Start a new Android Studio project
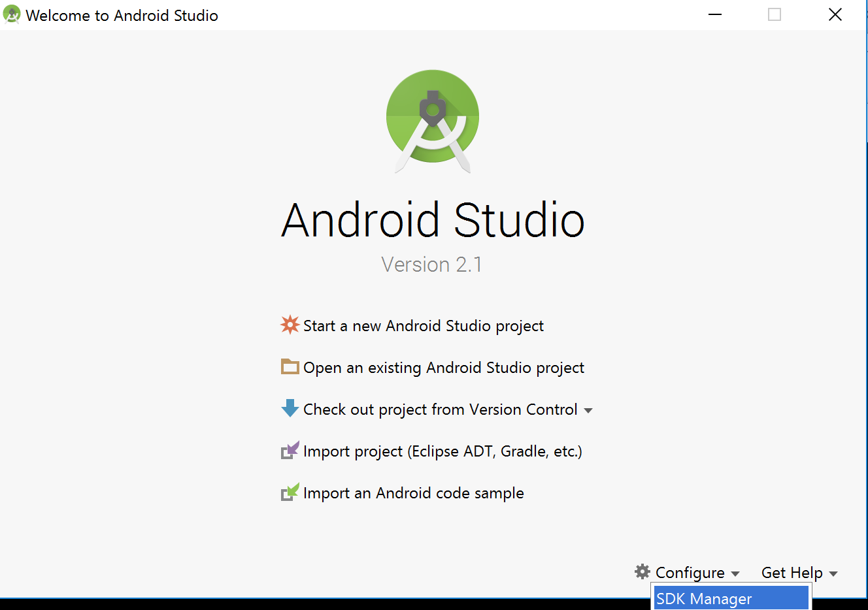The image size is (868, 610). (423, 325)
